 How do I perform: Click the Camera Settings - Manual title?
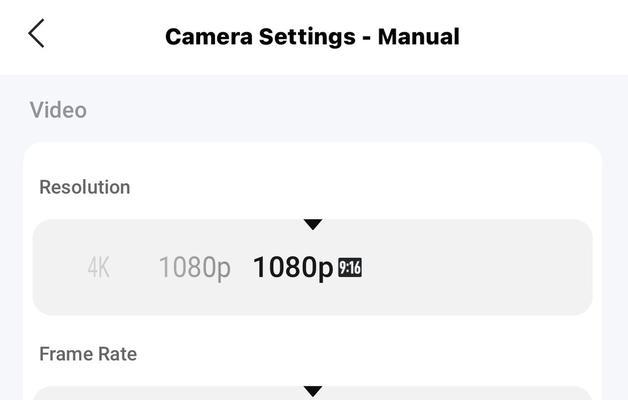[312, 36]
